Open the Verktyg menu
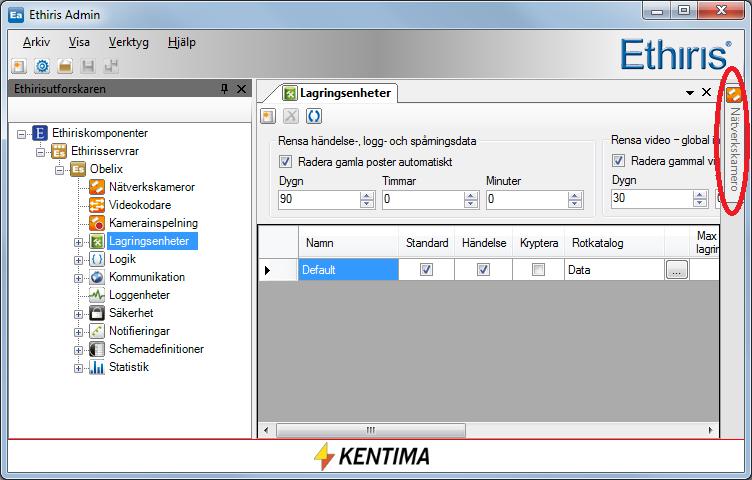752x480 pixels. (129, 42)
